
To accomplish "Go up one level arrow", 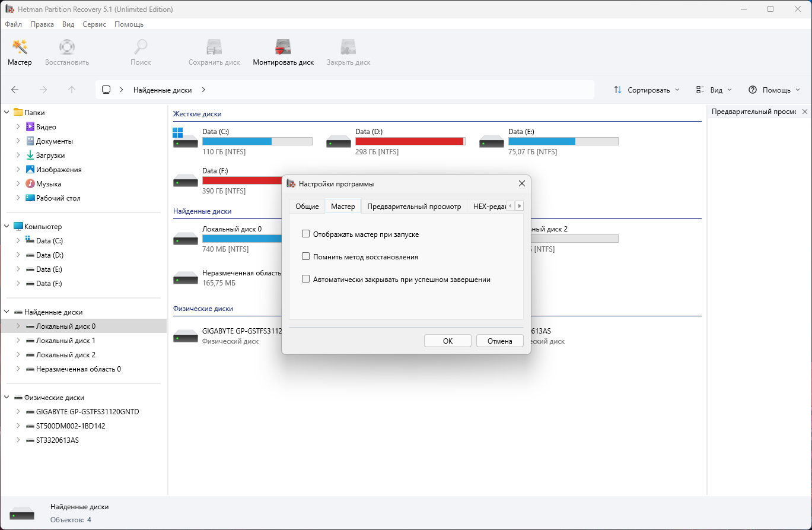I will tap(72, 90).
